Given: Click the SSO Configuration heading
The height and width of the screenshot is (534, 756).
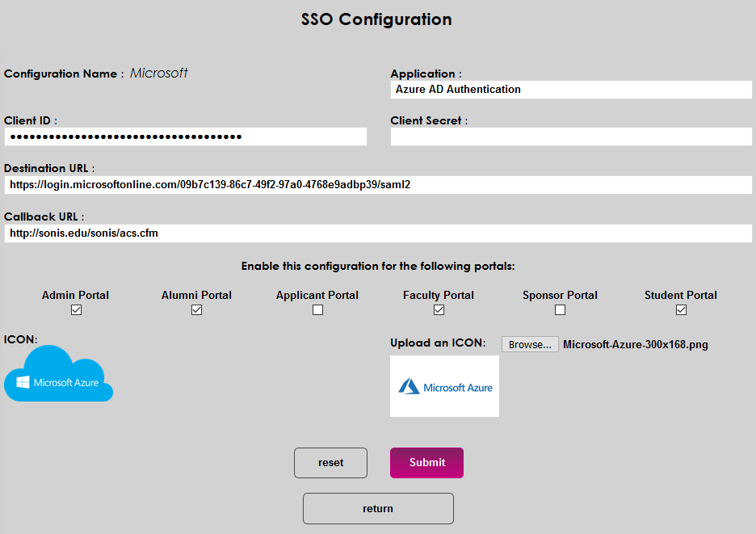Looking at the screenshot, I should click(x=376, y=19).
